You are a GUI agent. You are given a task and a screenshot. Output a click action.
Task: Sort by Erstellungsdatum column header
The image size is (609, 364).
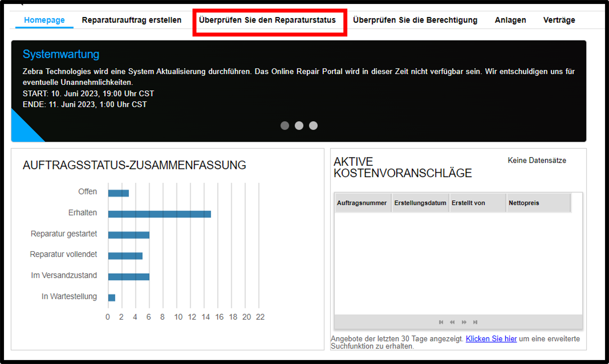(420, 203)
